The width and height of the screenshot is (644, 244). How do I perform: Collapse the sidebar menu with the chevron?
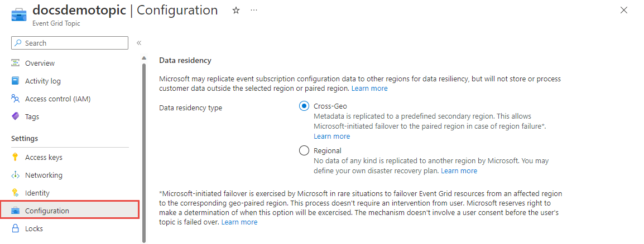[x=139, y=43]
